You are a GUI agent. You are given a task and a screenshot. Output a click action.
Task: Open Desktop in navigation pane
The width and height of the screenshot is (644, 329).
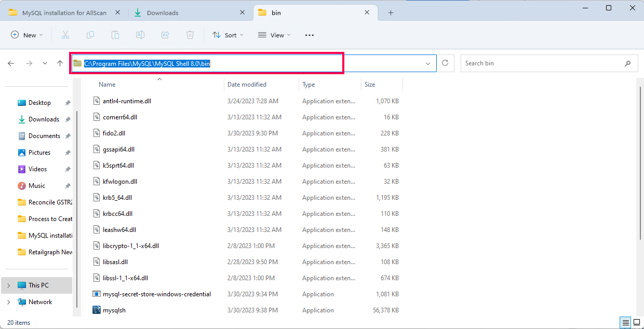click(39, 103)
